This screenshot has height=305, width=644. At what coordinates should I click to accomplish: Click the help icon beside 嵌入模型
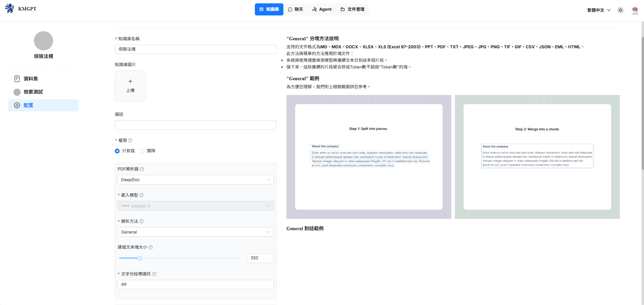click(x=141, y=195)
